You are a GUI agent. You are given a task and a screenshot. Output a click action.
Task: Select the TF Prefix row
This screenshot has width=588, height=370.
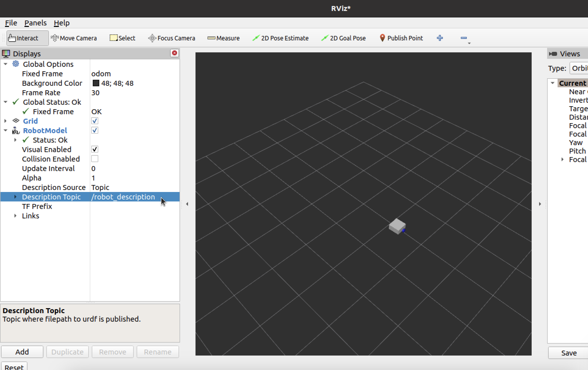90,206
